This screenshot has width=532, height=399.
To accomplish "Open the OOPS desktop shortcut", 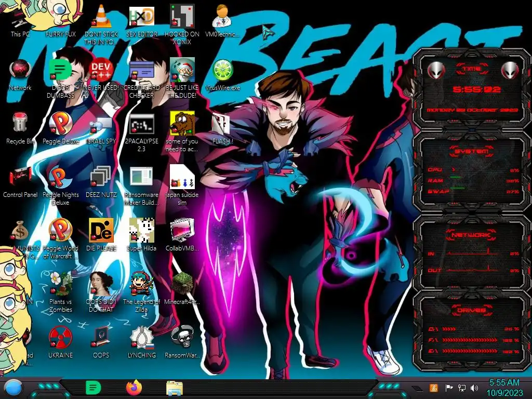I will tap(101, 342).
